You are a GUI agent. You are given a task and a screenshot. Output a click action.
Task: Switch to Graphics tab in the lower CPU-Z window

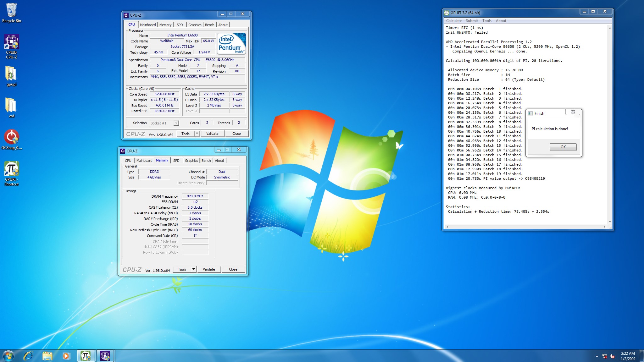point(192,161)
